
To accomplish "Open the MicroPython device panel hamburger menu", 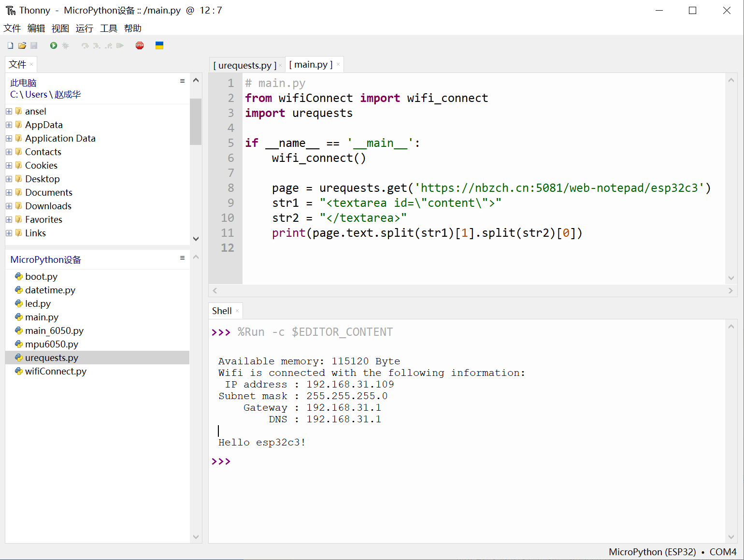I will [182, 258].
